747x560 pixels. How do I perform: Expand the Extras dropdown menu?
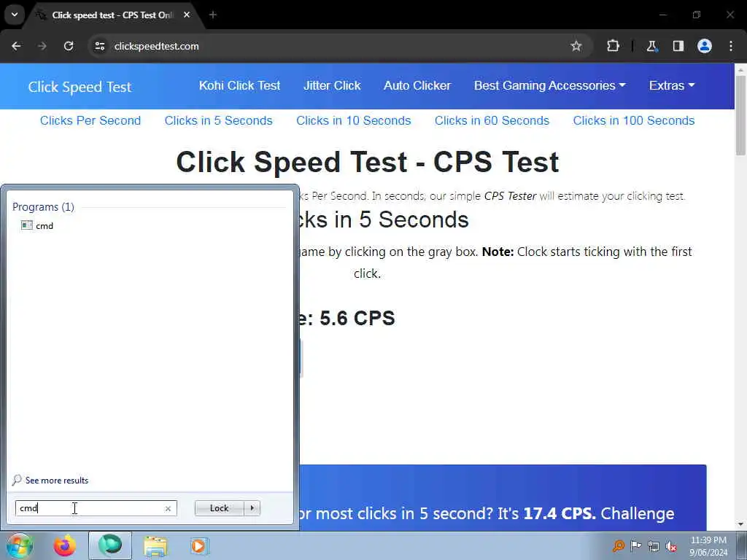672,86
